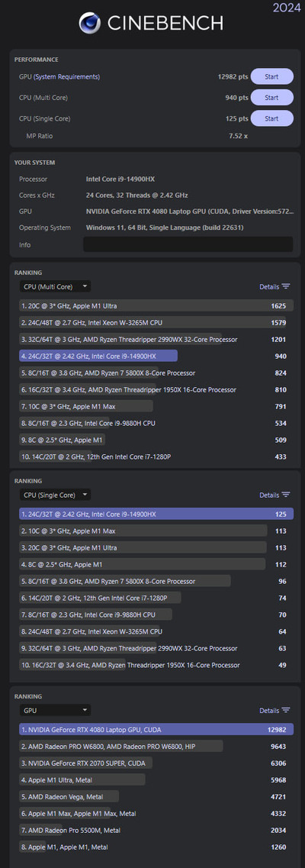Select Intel Xeon W-3265M multi core row
The width and height of the screenshot is (305, 868).
(156, 323)
